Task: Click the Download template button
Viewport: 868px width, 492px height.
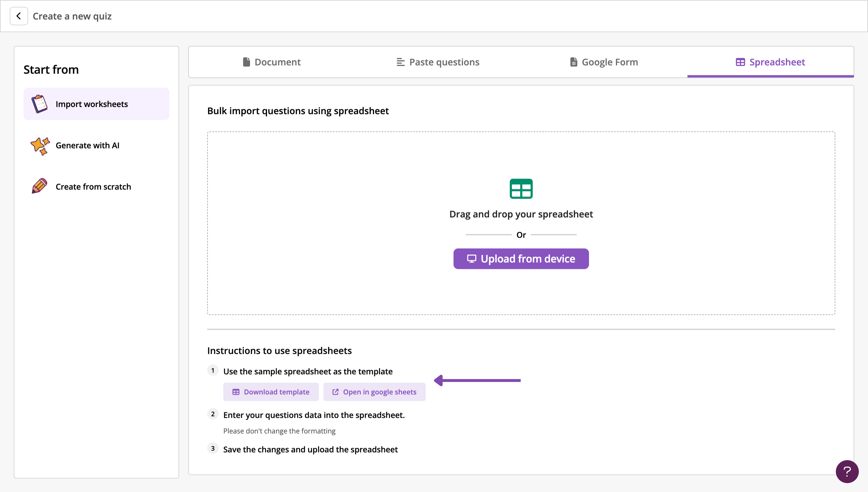Action: [271, 392]
